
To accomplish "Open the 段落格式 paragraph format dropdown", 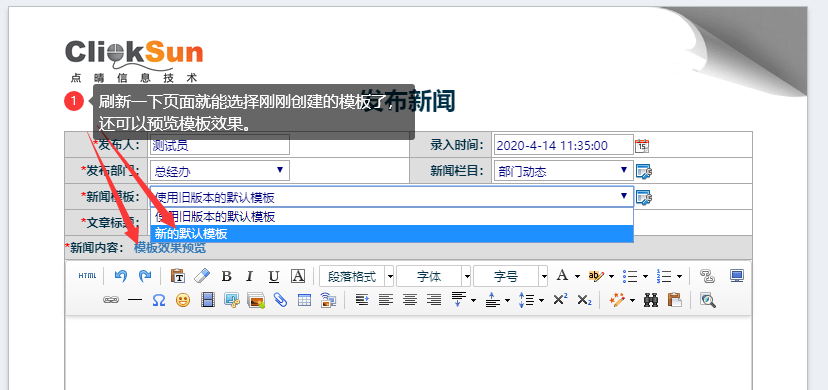I will (x=356, y=276).
